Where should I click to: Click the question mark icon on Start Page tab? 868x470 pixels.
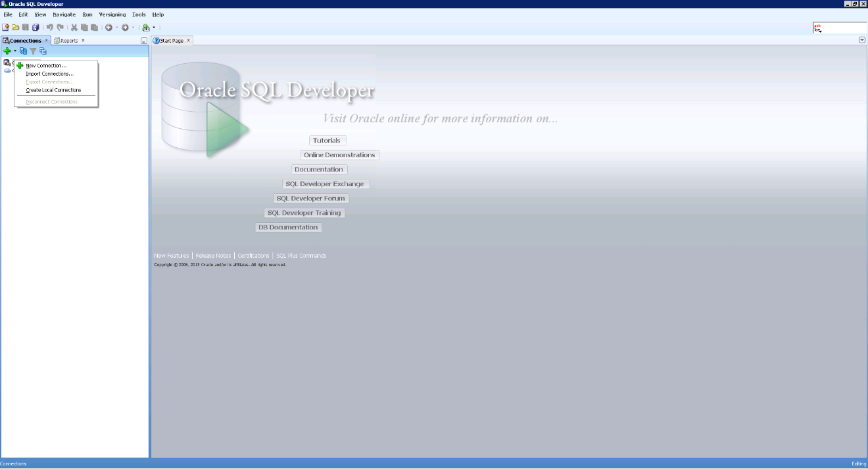157,41
